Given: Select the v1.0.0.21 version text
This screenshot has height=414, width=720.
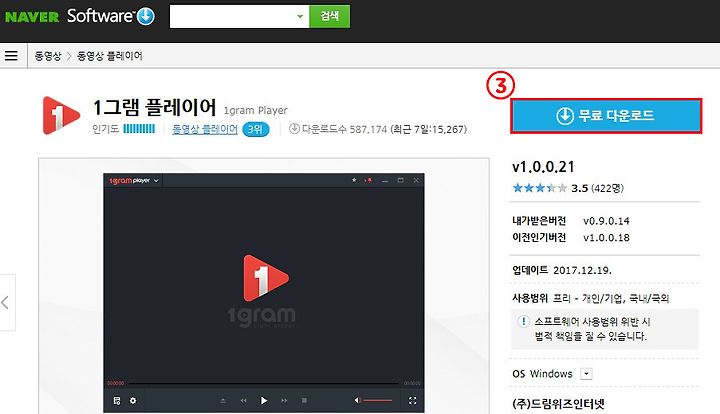Looking at the screenshot, I should (543, 167).
